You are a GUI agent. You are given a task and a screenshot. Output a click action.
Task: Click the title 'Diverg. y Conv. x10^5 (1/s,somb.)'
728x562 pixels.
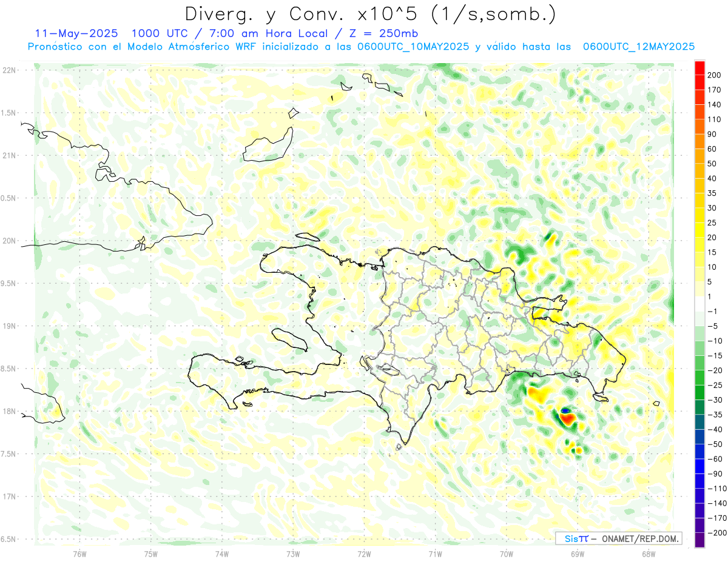click(370, 13)
